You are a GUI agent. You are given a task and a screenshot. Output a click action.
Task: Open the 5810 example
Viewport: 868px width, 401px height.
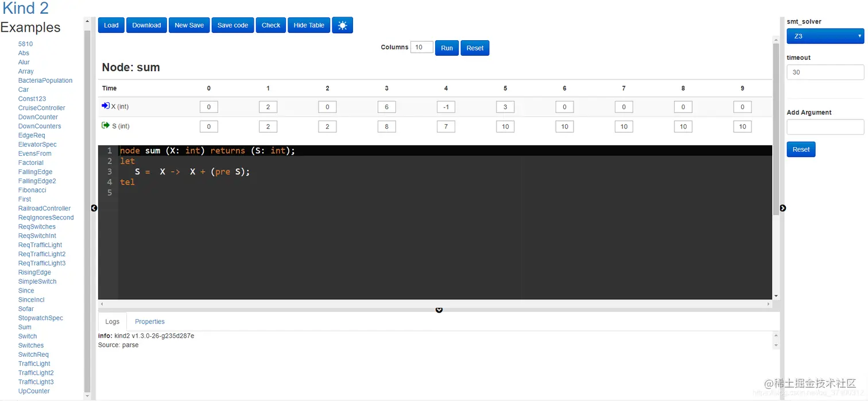tap(25, 44)
